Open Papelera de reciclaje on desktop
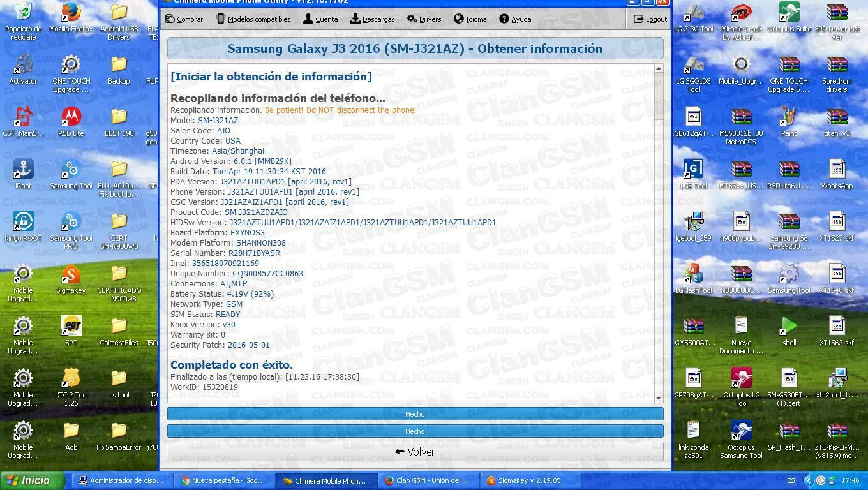The image size is (868, 490). pyautogui.click(x=23, y=21)
